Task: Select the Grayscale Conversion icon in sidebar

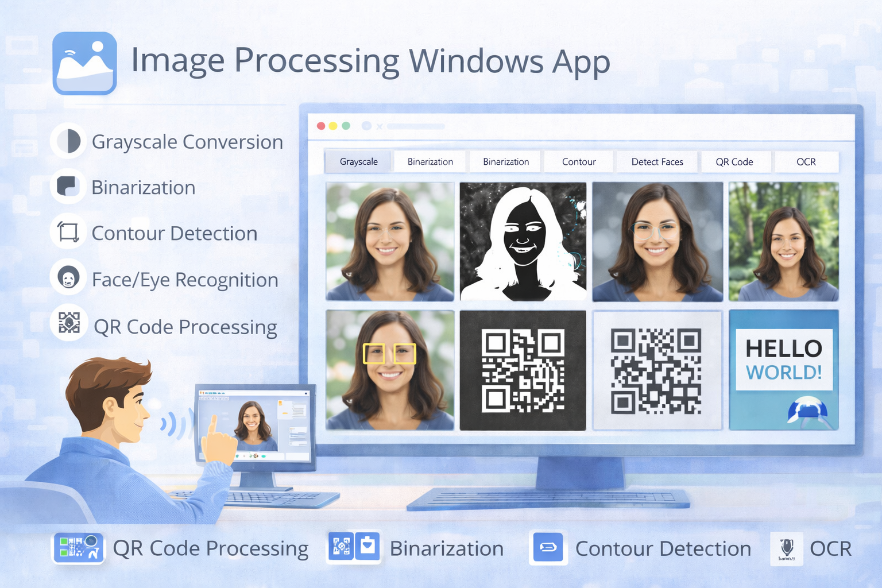Action: point(68,141)
